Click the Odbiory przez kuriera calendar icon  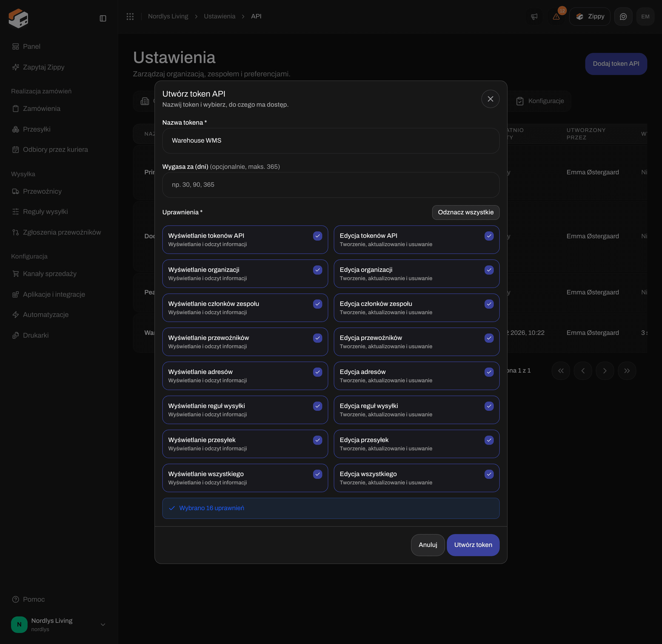[x=16, y=149]
